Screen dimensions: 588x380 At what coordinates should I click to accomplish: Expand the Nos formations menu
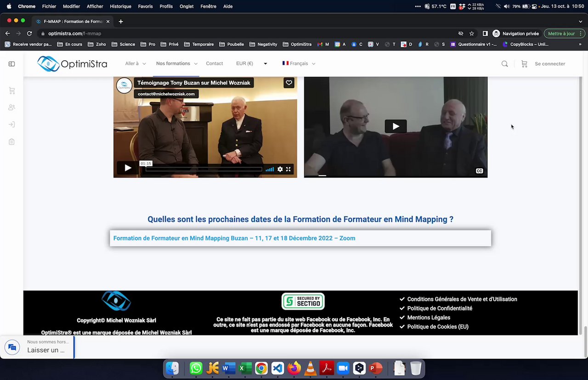pyautogui.click(x=176, y=63)
